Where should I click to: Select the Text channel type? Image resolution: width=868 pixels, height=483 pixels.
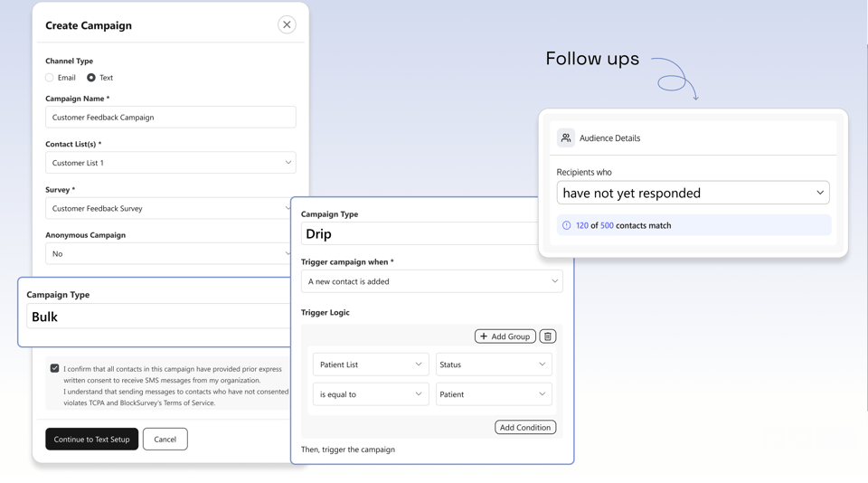pyautogui.click(x=91, y=78)
